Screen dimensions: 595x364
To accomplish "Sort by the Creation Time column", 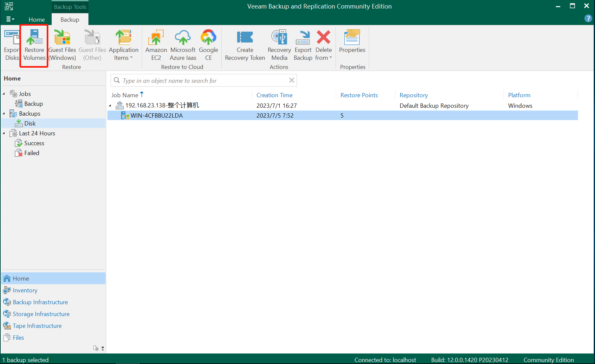I will click(274, 95).
